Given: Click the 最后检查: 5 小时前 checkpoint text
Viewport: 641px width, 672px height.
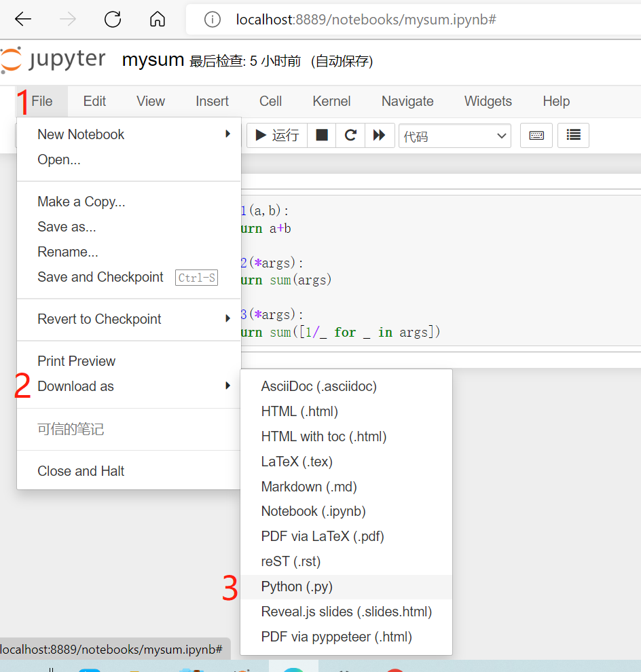Looking at the screenshot, I should click(x=245, y=61).
